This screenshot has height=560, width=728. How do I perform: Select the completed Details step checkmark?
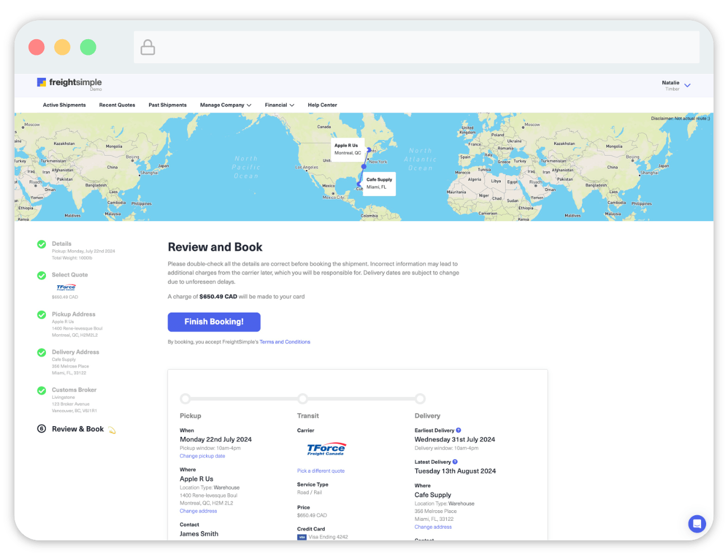(x=41, y=244)
